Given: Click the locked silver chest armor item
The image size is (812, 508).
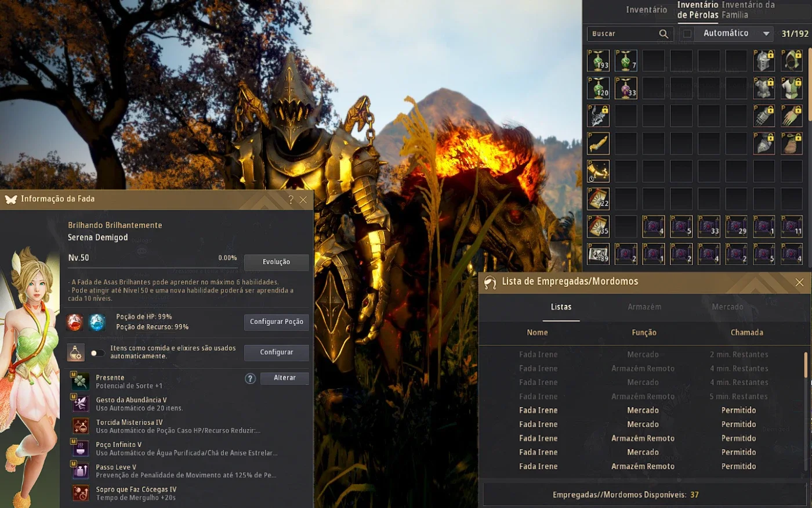Looking at the screenshot, I should [764, 88].
